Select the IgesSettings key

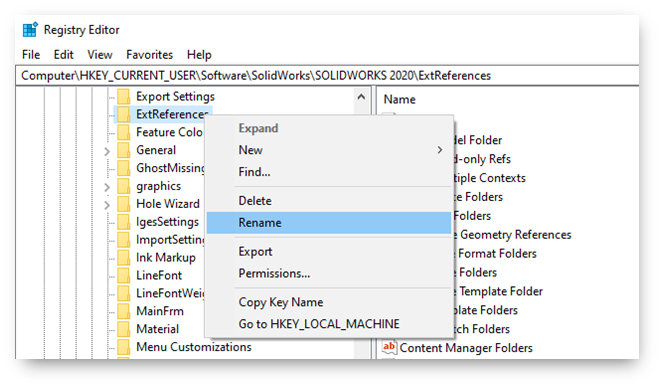[x=167, y=221]
